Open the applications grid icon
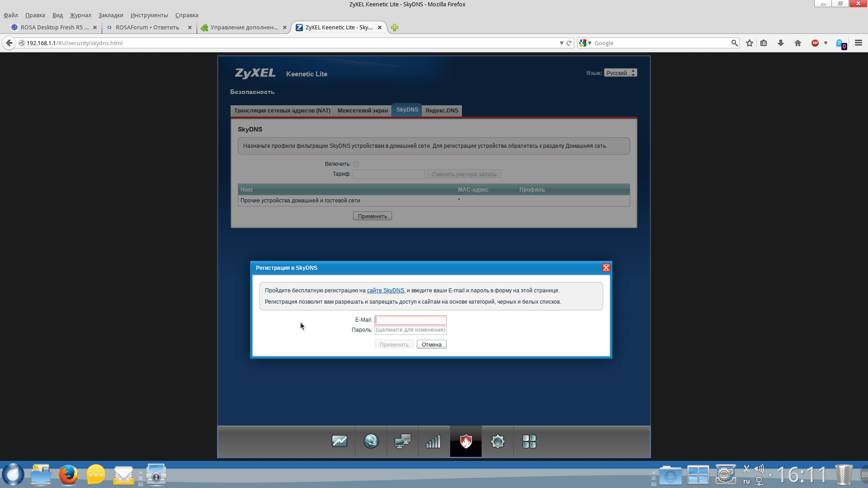The image size is (868, 488). pos(529,441)
